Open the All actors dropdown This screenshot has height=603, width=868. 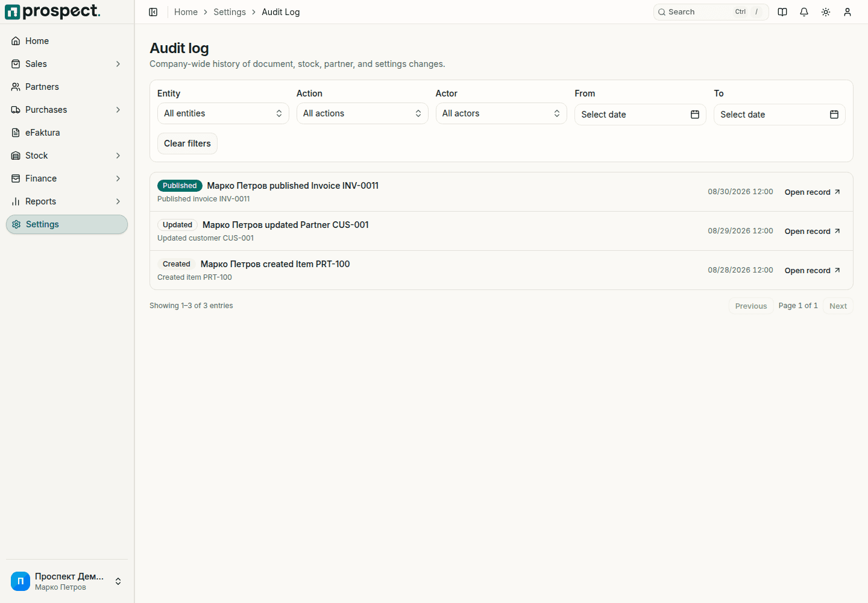502,113
